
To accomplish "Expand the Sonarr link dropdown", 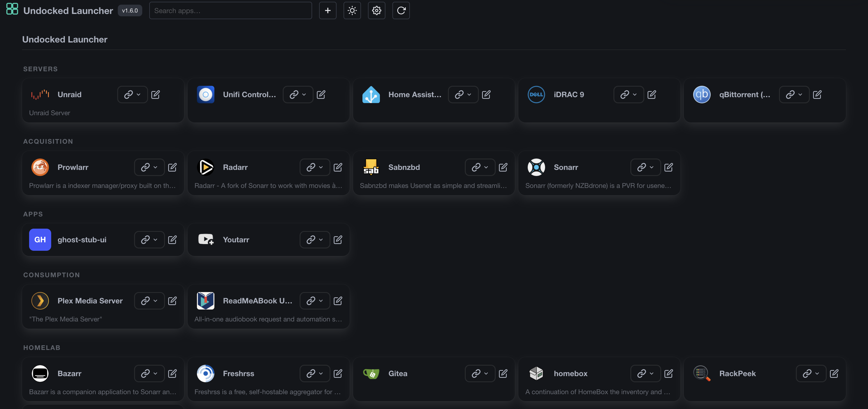I will (x=645, y=167).
